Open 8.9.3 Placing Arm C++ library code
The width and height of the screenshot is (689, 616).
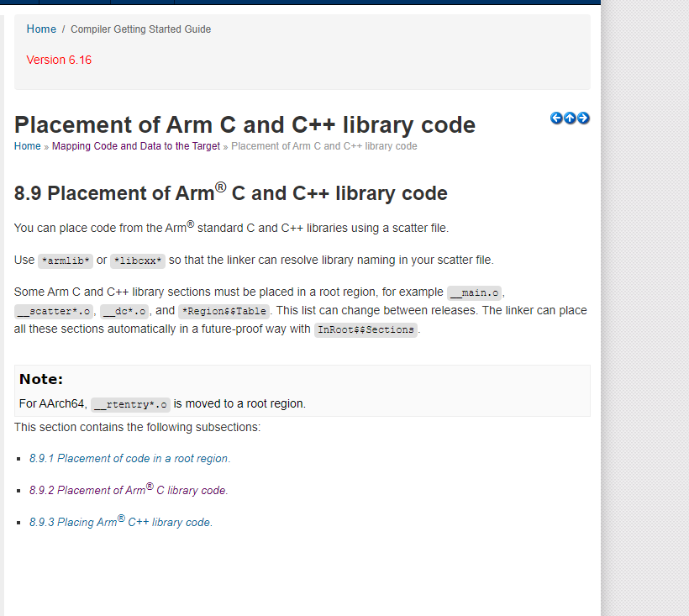pos(121,522)
